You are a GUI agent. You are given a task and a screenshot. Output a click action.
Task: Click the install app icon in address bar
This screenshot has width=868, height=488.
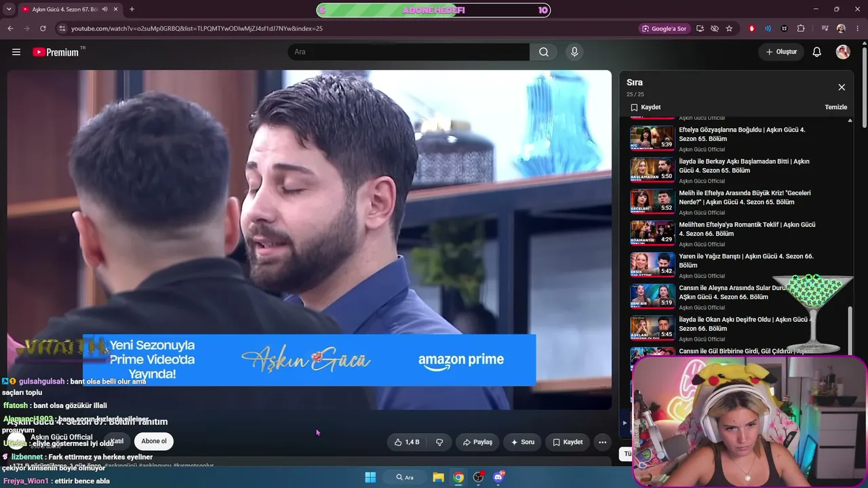[x=700, y=28]
